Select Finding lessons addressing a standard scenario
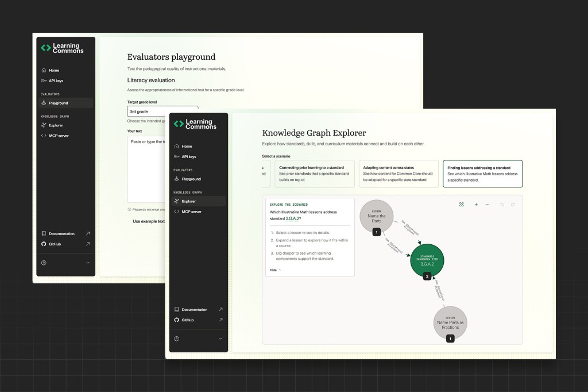 pos(482,174)
